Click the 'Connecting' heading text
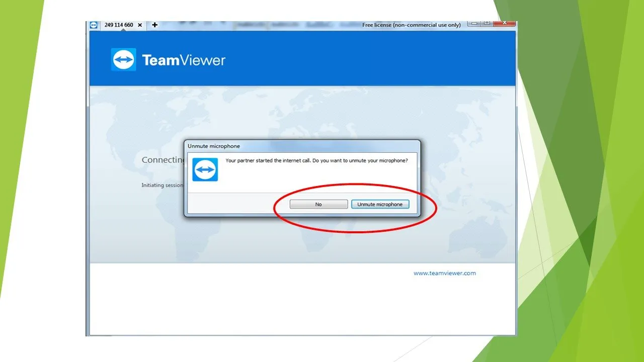 163,160
